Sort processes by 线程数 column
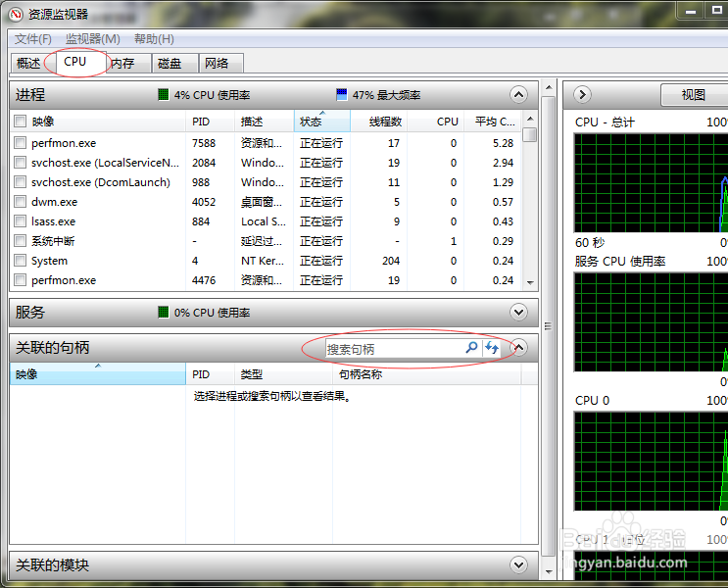Image resolution: width=728 pixels, height=588 pixels. [379, 122]
